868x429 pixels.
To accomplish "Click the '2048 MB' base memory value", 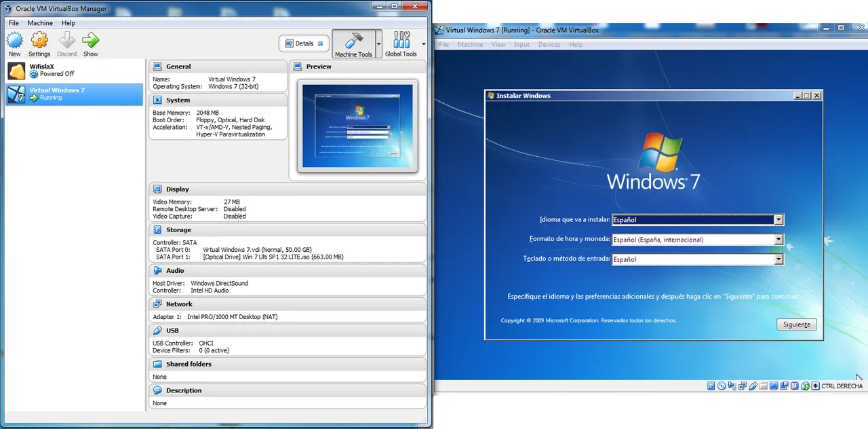I will (x=208, y=113).
